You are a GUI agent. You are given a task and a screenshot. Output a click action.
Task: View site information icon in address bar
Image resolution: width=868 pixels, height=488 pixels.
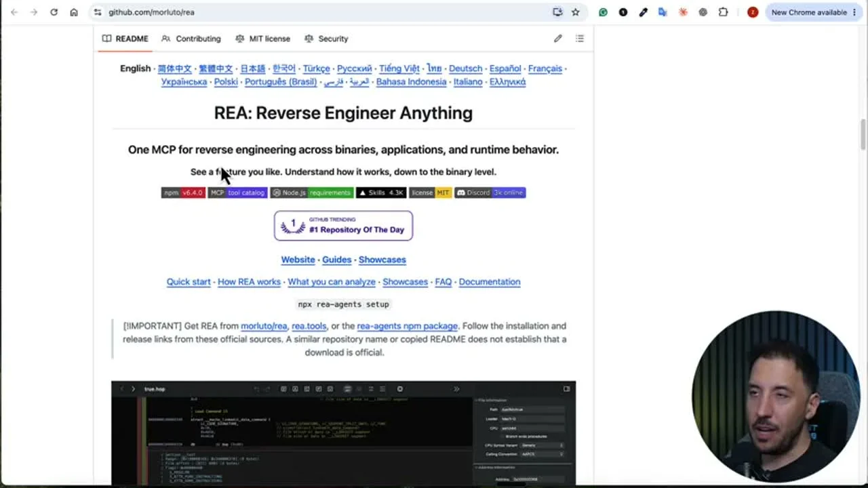97,12
